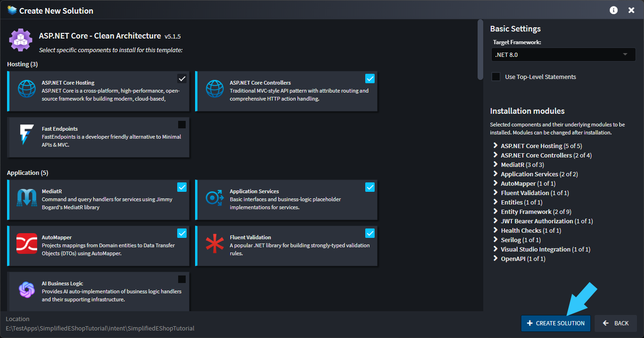Expand Entity Framework (2 of 9) node
644x338 pixels.
tap(495, 212)
